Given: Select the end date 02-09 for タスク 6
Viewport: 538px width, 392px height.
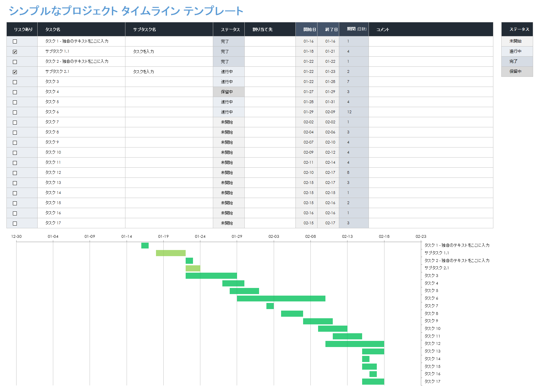Looking at the screenshot, I should click(x=328, y=112).
